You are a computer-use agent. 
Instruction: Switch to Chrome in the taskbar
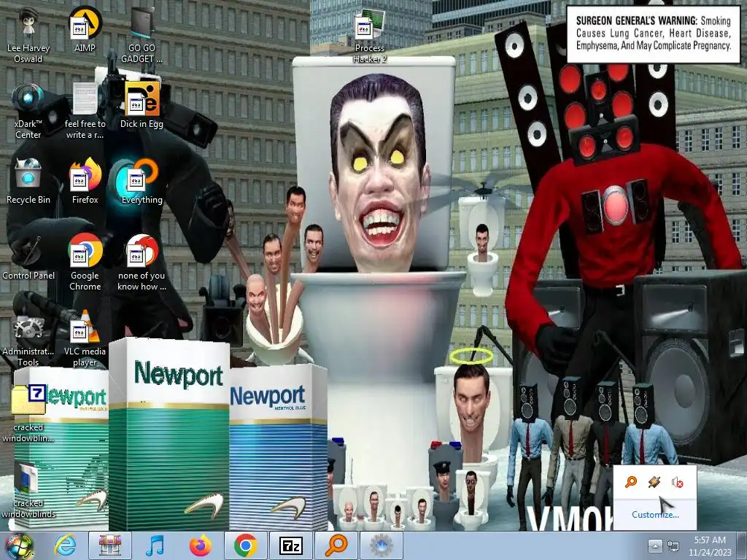click(245, 545)
